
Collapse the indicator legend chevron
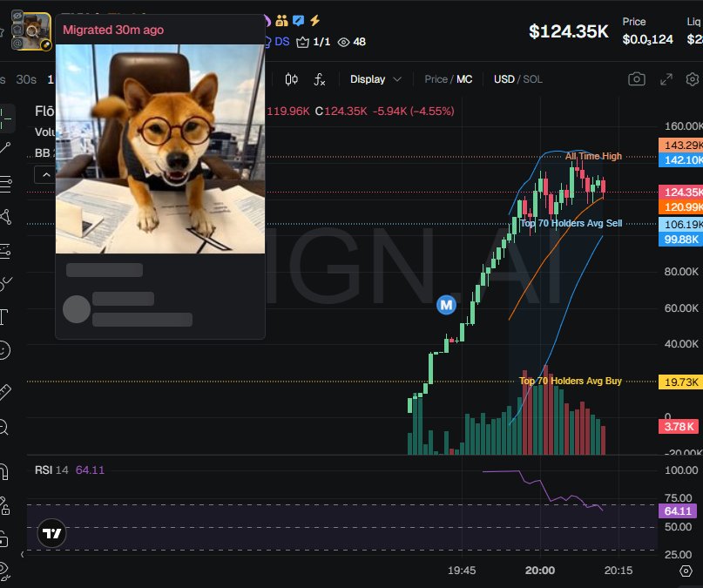(x=46, y=175)
